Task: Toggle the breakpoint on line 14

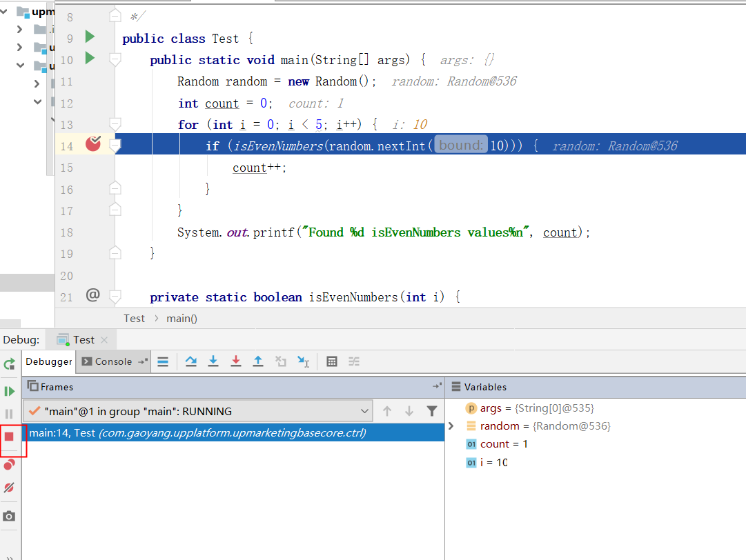Action: (x=93, y=143)
